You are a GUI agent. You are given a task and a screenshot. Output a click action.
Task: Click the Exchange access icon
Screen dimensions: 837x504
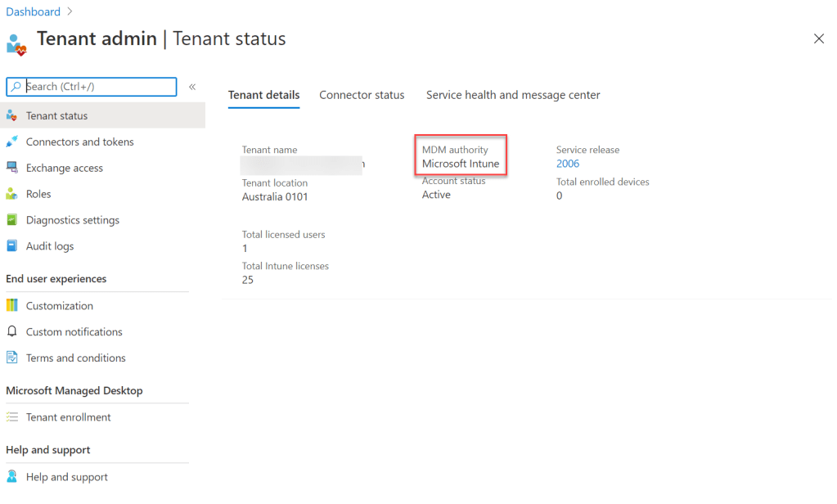click(11, 168)
